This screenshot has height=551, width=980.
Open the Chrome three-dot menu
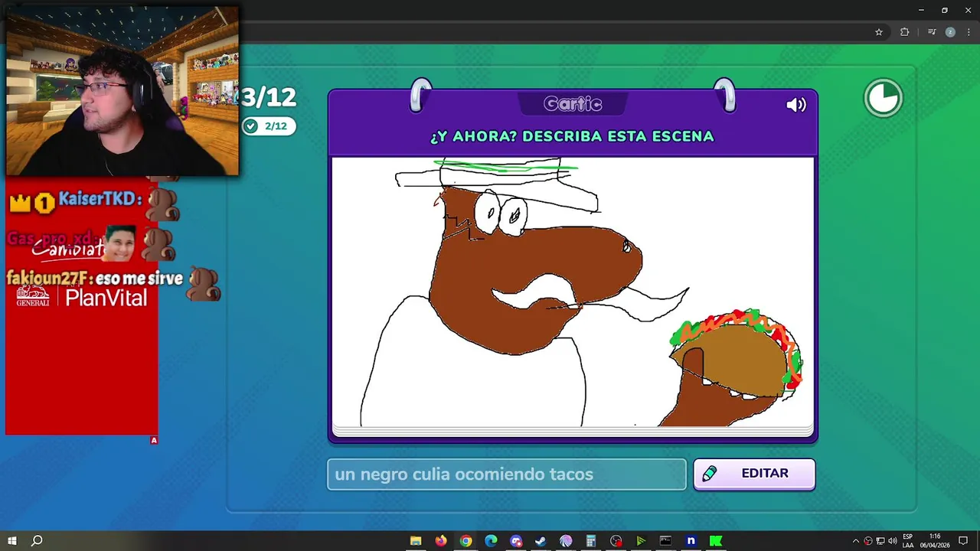(x=969, y=32)
